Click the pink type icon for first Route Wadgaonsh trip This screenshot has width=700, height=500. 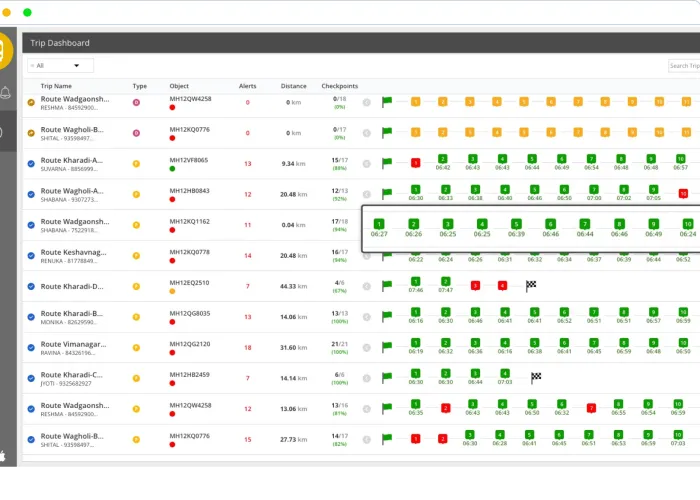137,101
